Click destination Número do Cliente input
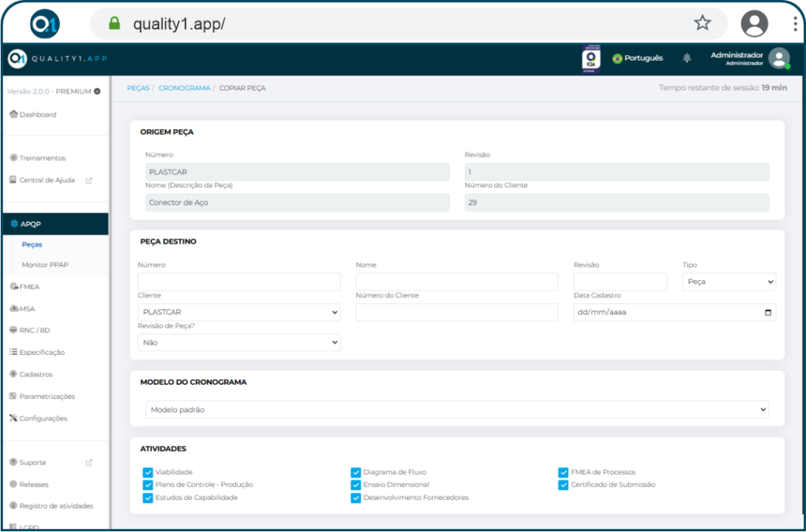Screen dimensions: 806x532 (457, 312)
